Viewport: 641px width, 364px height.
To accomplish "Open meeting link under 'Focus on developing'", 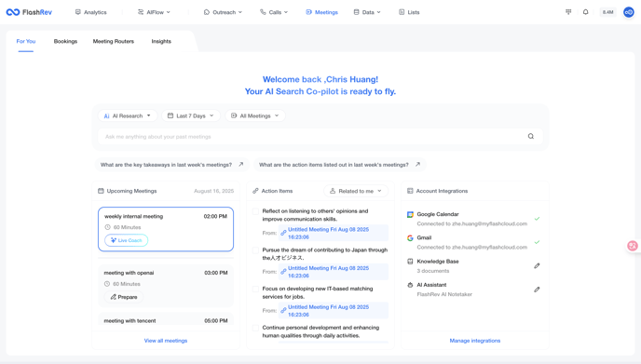I will tap(334, 311).
